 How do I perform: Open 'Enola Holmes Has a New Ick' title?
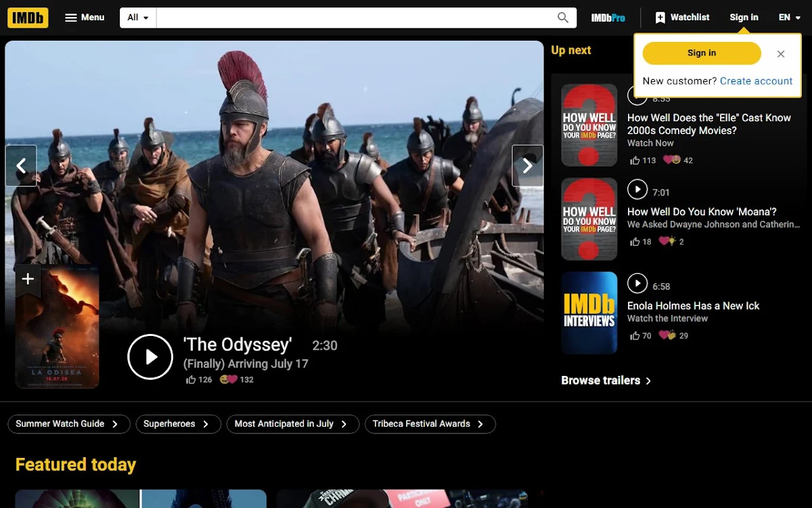pyautogui.click(x=694, y=306)
